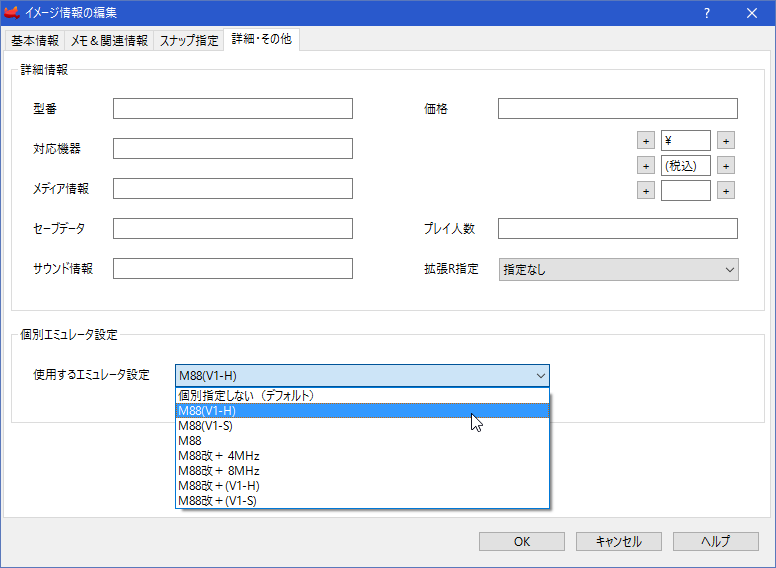
Task: Click the サウンド情報 text box
Action: (x=232, y=269)
